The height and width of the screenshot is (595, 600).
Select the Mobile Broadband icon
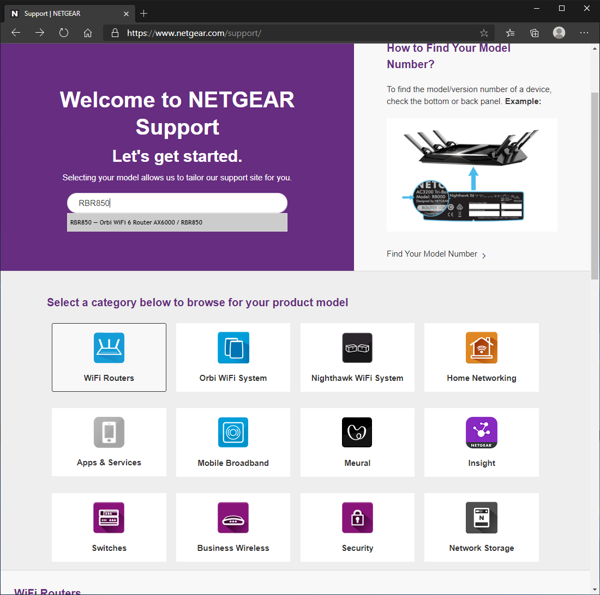tap(233, 432)
